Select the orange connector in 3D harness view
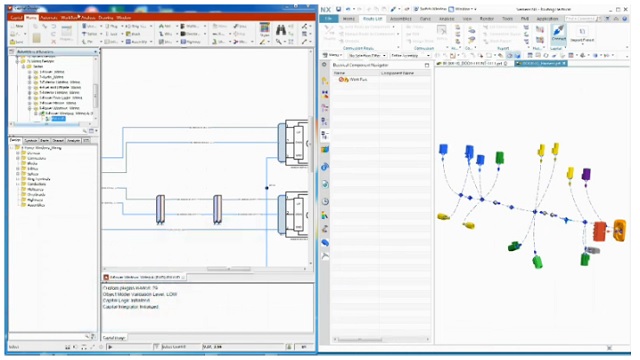The image size is (640, 360). coord(620,231)
